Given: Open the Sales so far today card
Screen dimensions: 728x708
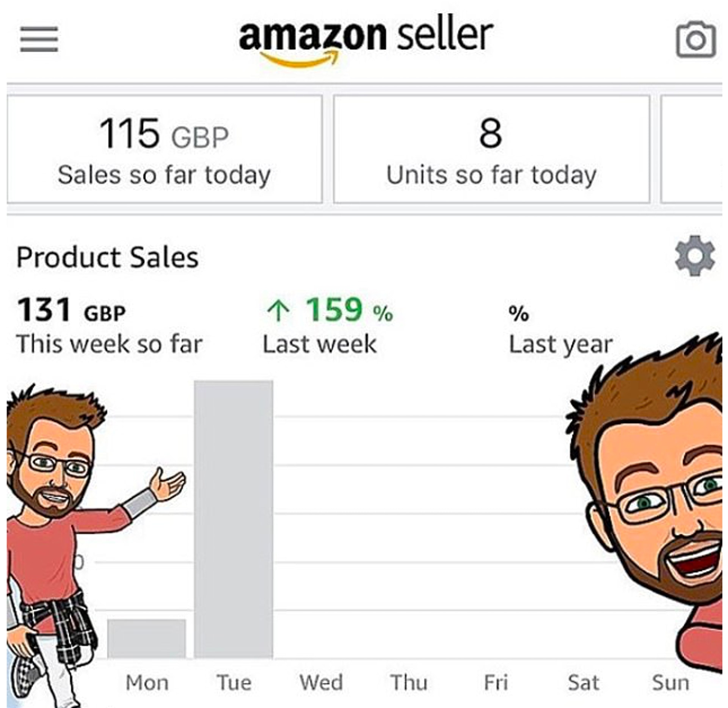Looking at the screenshot, I should click(x=164, y=149).
